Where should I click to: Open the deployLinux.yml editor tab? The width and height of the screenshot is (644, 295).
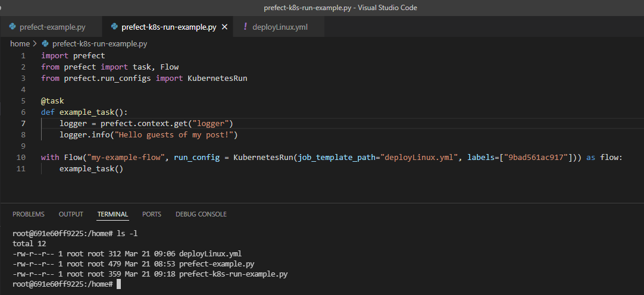click(279, 27)
